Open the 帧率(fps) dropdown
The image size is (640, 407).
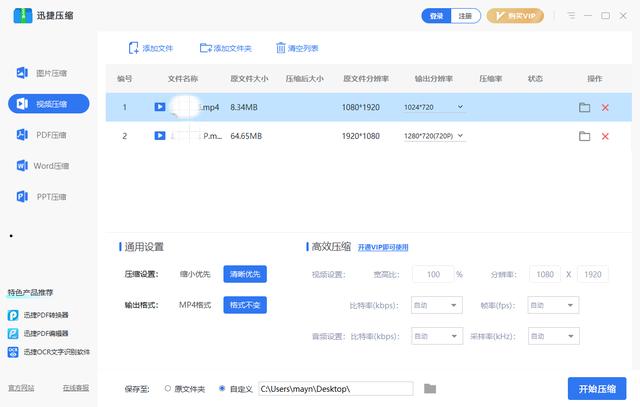pyautogui.click(x=553, y=305)
